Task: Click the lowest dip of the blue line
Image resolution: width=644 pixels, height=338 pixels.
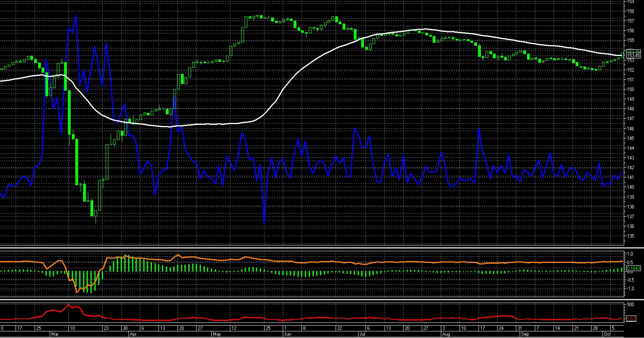Action: [x=264, y=224]
